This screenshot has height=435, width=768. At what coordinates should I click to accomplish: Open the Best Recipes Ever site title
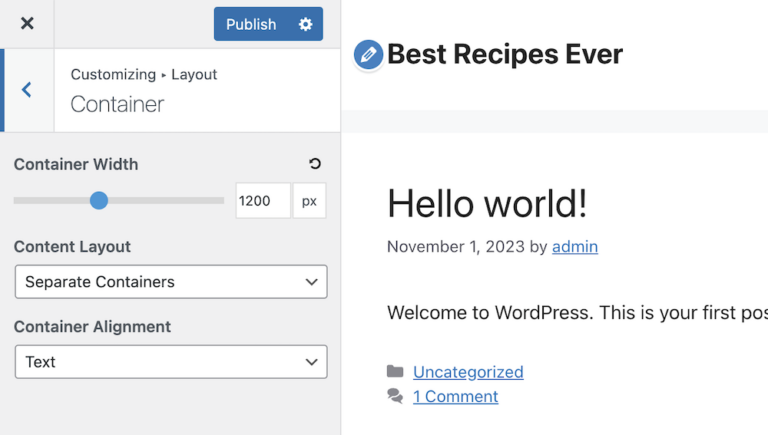tap(505, 54)
